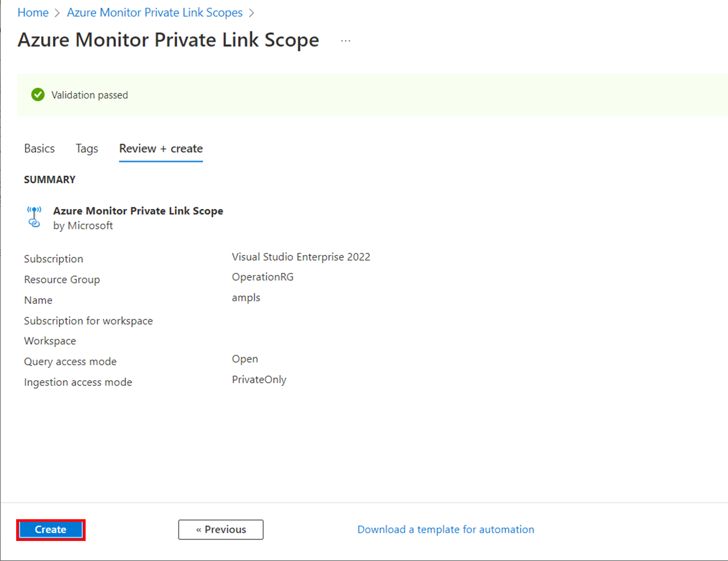Click the chevron after Azure Monitor Private Link Scopes
The image size is (728, 561).
(x=251, y=12)
